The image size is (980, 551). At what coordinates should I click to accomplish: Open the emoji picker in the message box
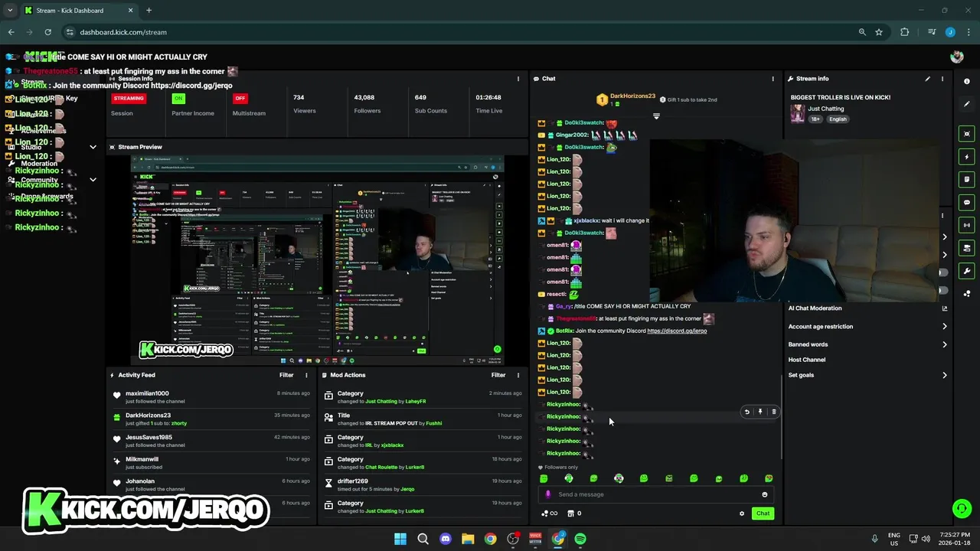764,494
